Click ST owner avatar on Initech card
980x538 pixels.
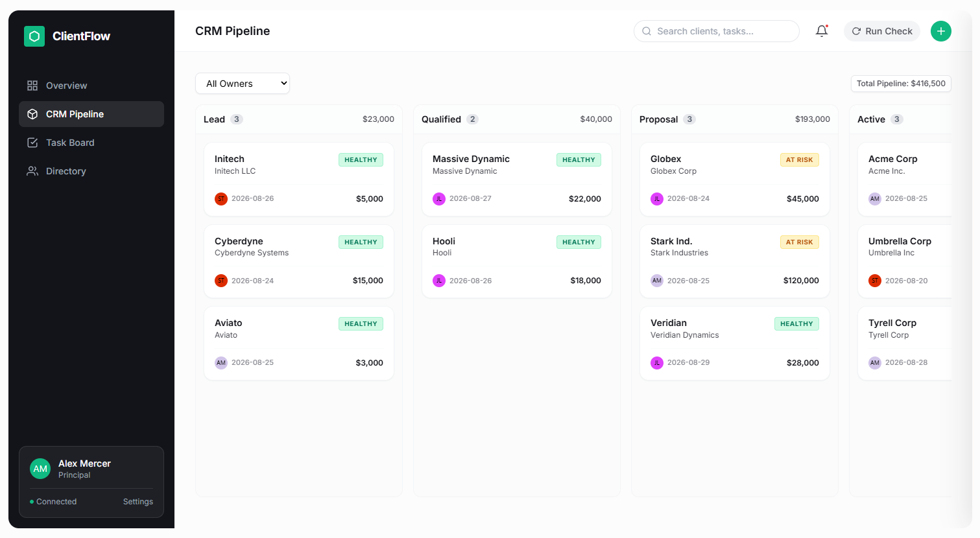(x=221, y=199)
